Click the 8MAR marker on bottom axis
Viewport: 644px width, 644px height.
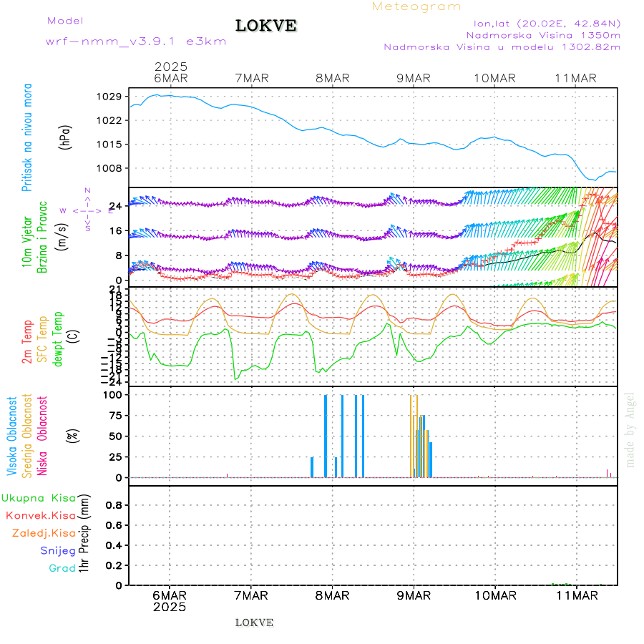332,595
